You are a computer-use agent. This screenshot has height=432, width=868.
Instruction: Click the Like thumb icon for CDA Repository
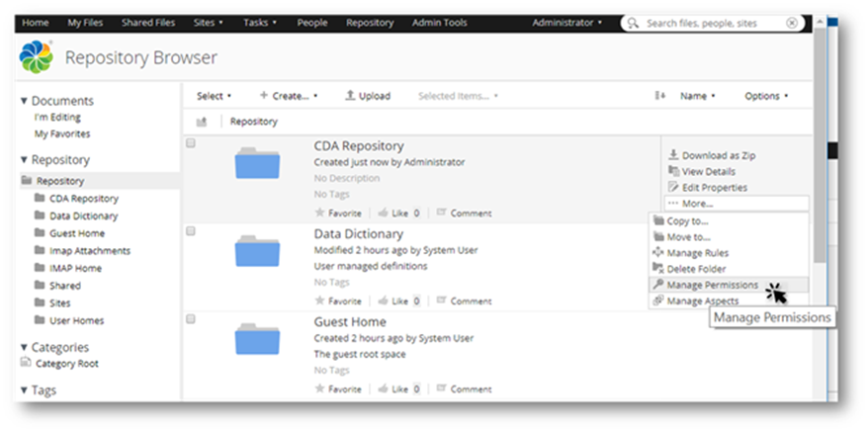383,213
